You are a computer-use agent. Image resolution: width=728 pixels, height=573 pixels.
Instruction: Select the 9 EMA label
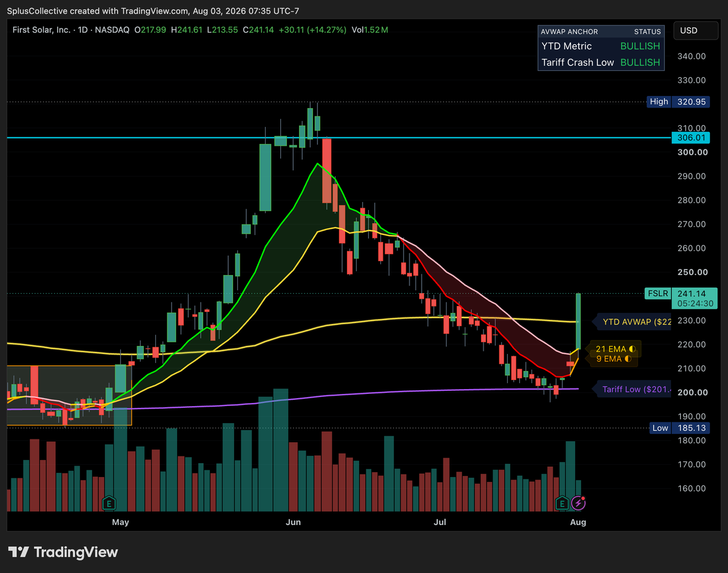coord(611,359)
